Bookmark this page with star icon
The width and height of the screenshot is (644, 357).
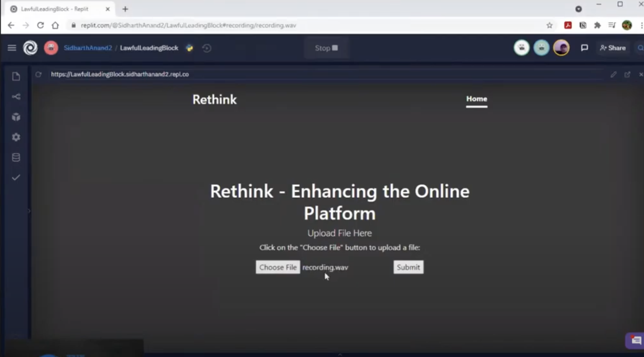549,25
